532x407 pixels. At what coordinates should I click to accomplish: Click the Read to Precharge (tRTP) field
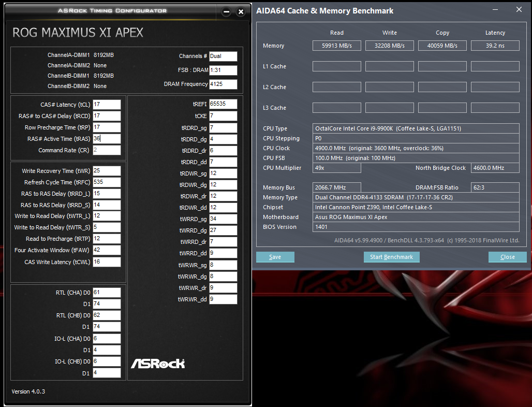click(107, 239)
